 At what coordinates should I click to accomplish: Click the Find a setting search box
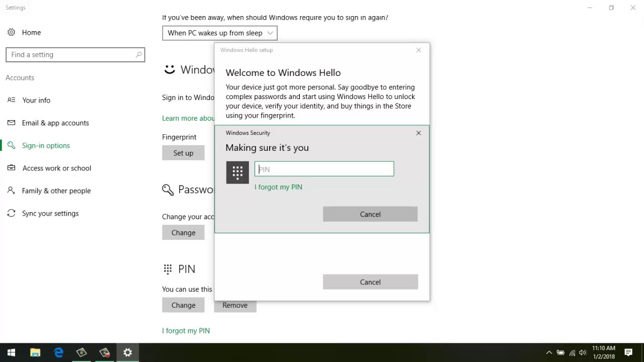(x=75, y=54)
